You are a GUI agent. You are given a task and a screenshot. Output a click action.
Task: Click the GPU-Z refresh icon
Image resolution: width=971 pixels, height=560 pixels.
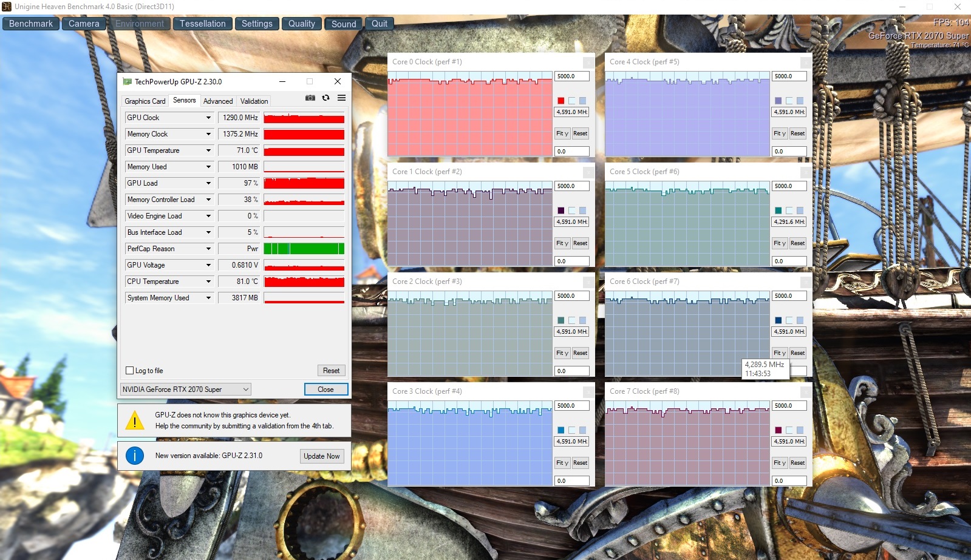tap(326, 98)
